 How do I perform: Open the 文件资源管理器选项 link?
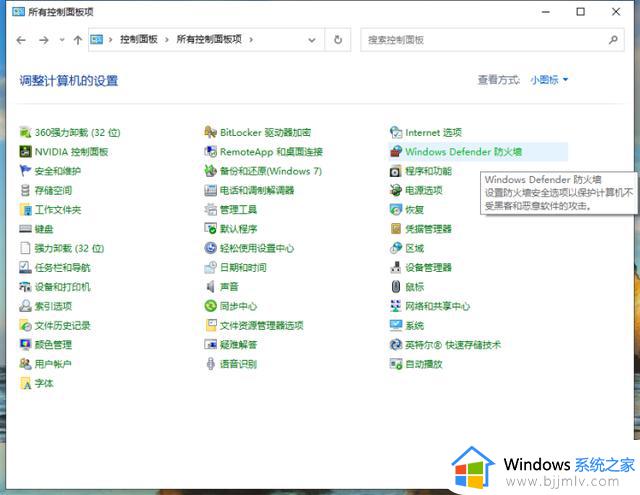tap(262, 325)
